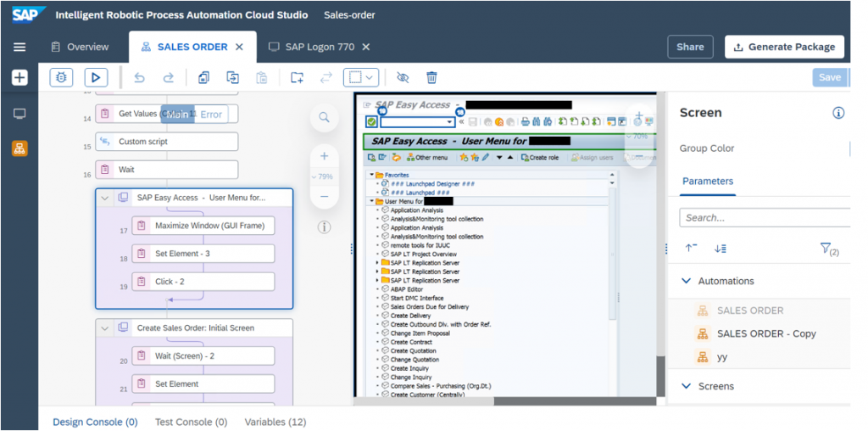Click the Generate Package button
The height and width of the screenshot is (431, 868).
pos(784,48)
